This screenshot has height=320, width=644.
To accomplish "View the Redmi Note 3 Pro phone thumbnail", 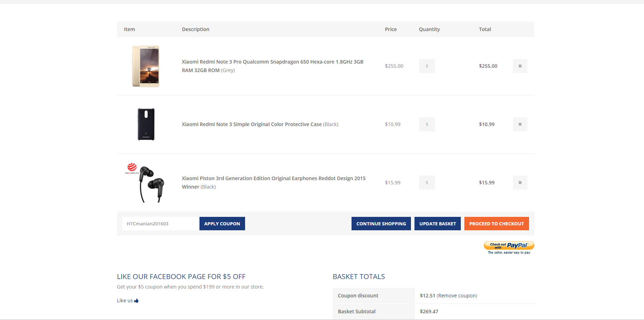I will (x=146, y=66).
